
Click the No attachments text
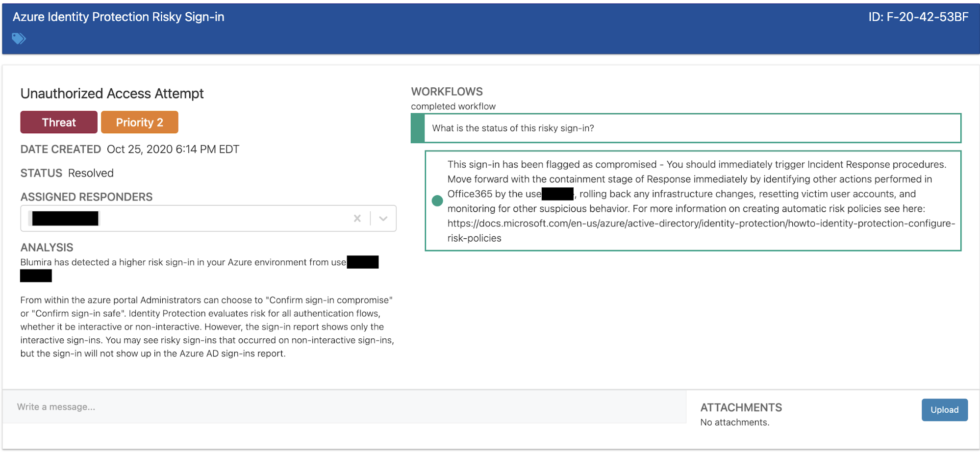(734, 423)
